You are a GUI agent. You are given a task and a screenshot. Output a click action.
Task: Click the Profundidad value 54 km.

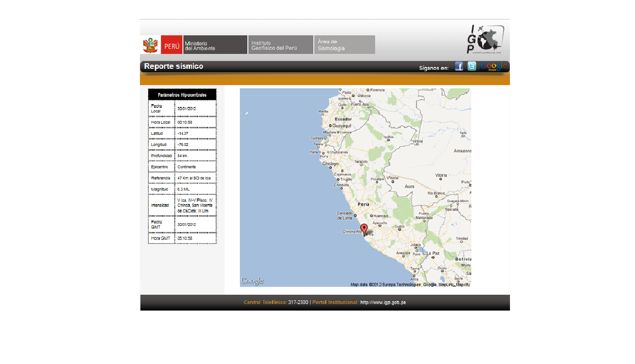coord(183,156)
